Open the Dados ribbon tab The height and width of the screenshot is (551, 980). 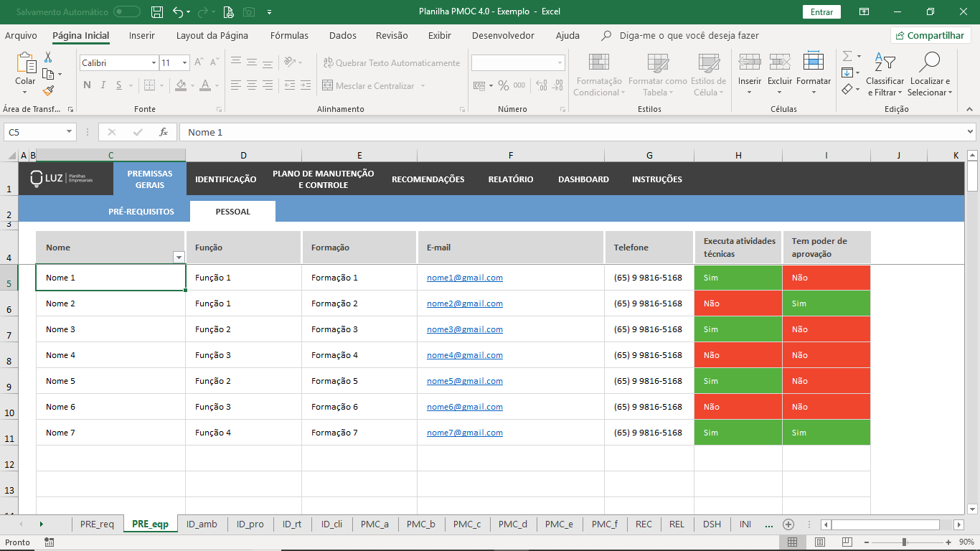(343, 35)
